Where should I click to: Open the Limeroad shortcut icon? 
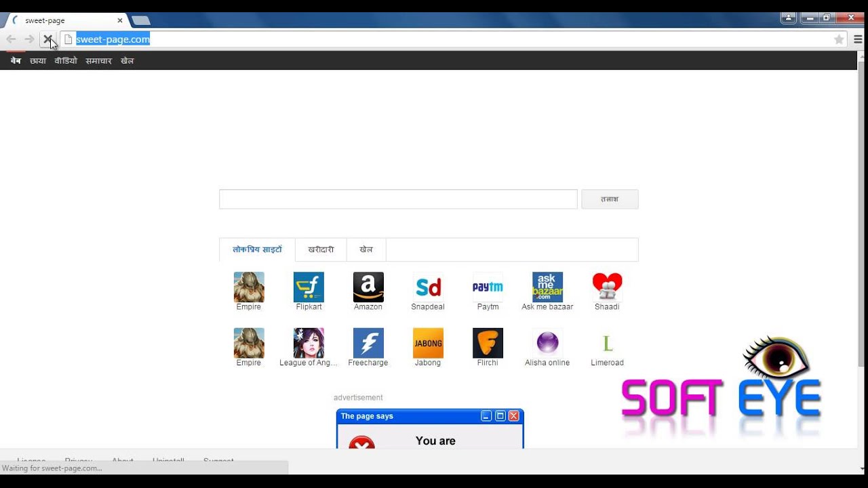click(607, 343)
